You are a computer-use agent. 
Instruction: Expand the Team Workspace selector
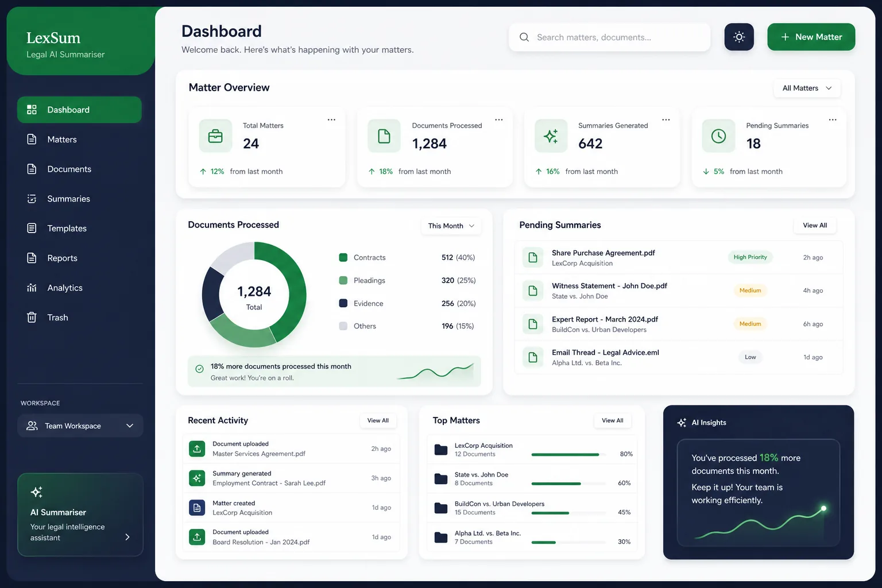[x=80, y=425]
